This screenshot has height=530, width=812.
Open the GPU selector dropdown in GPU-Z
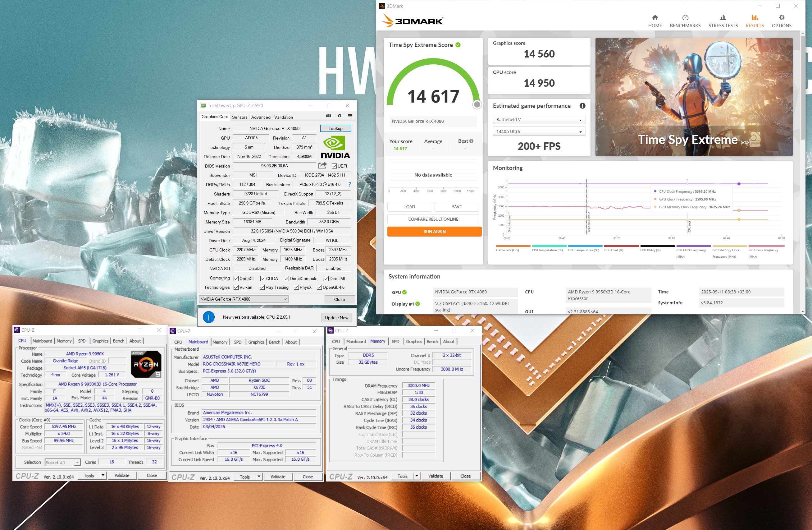coord(244,299)
